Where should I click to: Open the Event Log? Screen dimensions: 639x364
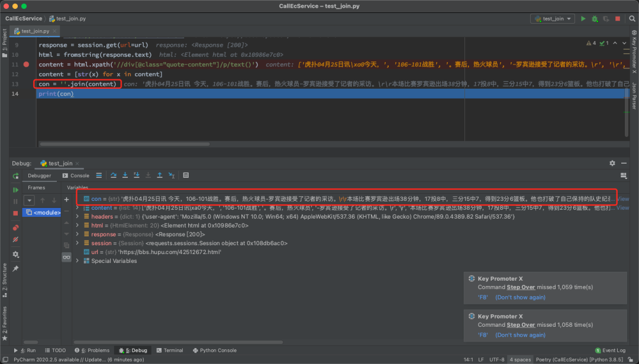point(610,350)
